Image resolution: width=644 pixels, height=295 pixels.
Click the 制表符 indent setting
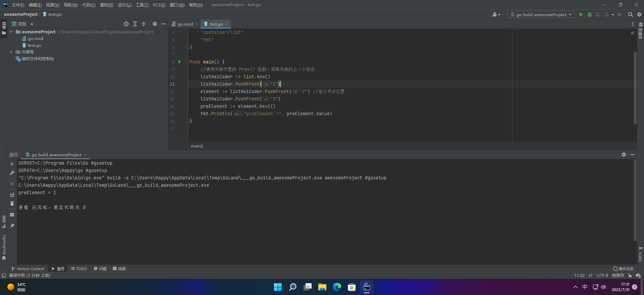[x=618, y=276]
